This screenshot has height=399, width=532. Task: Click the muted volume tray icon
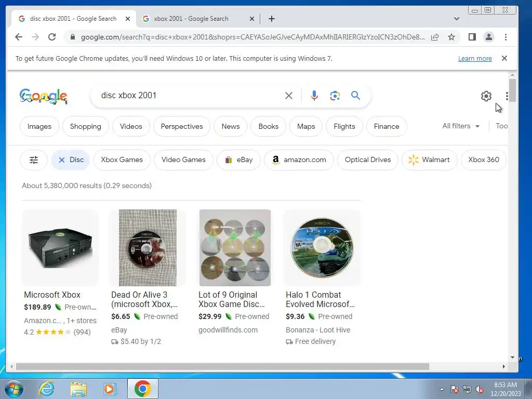click(x=480, y=390)
